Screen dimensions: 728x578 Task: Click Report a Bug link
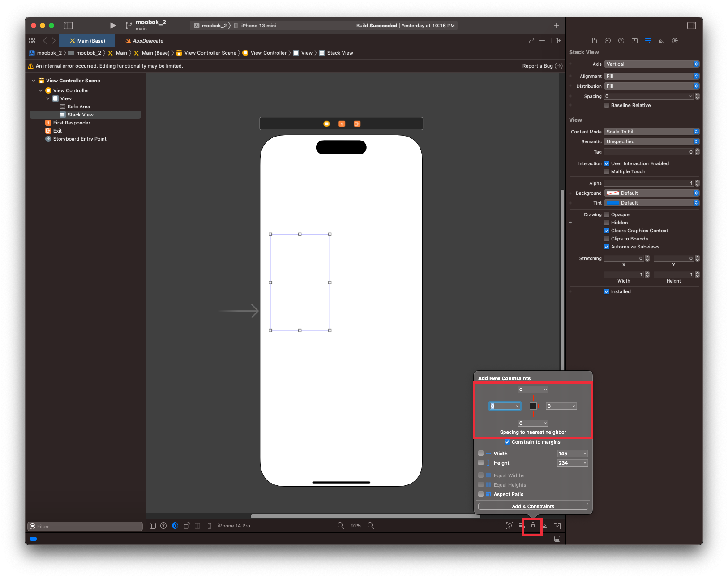[542, 66]
